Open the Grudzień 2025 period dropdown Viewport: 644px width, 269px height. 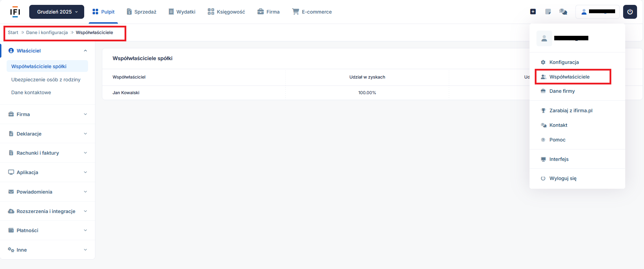(57, 12)
